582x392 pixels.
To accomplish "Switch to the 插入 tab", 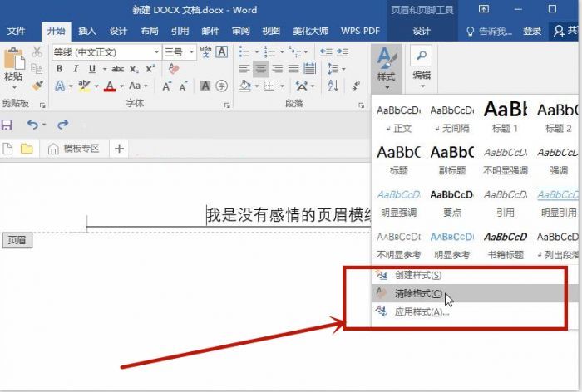I will point(87,32).
